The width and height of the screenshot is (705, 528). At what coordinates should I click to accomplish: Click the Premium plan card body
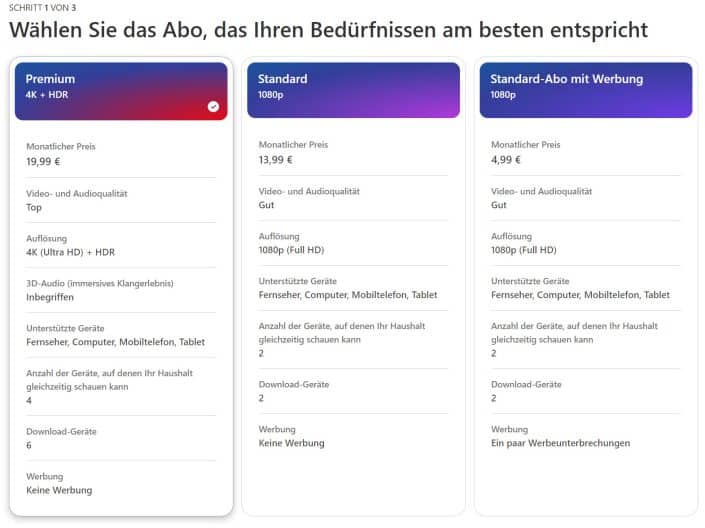[x=121, y=317]
